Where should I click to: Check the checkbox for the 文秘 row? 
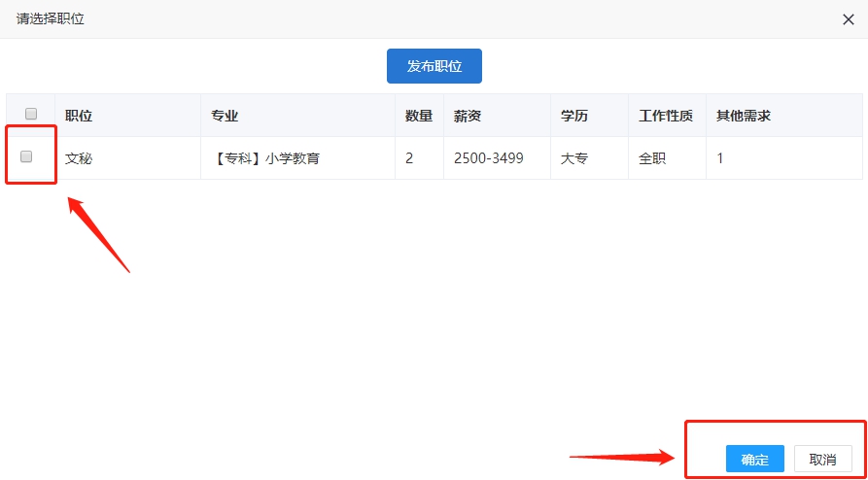[x=26, y=156]
